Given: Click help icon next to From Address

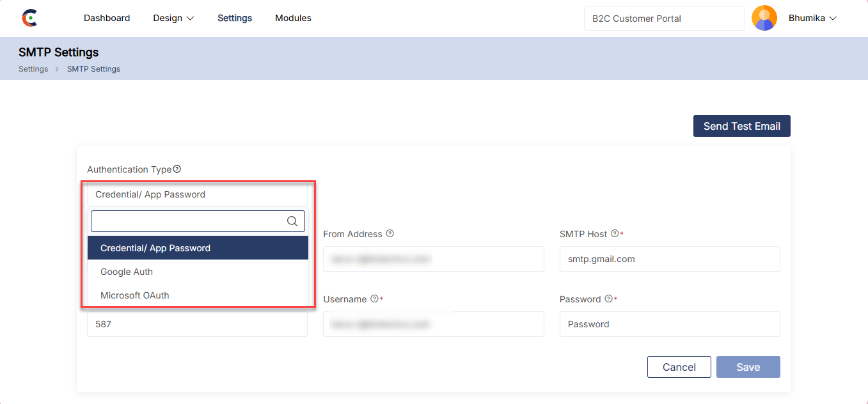Looking at the screenshot, I should (x=390, y=234).
